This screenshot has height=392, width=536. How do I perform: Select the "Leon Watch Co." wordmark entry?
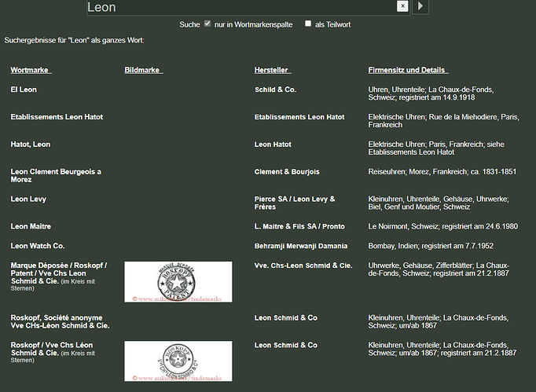click(x=38, y=246)
